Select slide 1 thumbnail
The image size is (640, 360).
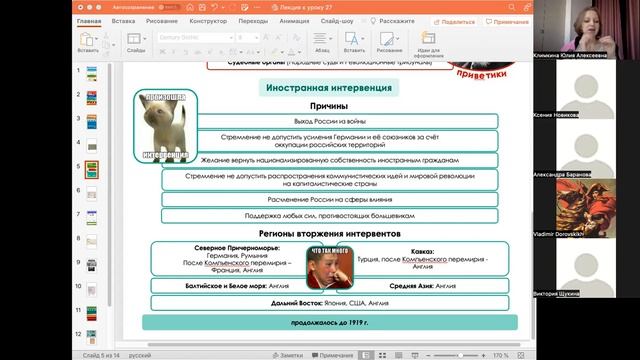pyautogui.click(x=91, y=74)
